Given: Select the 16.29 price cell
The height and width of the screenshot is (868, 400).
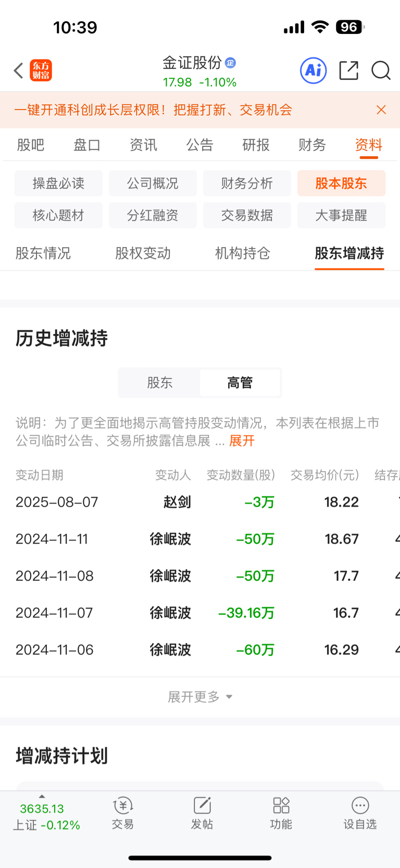Looking at the screenshot, I should pyautogui.click(x=341, y=650).
